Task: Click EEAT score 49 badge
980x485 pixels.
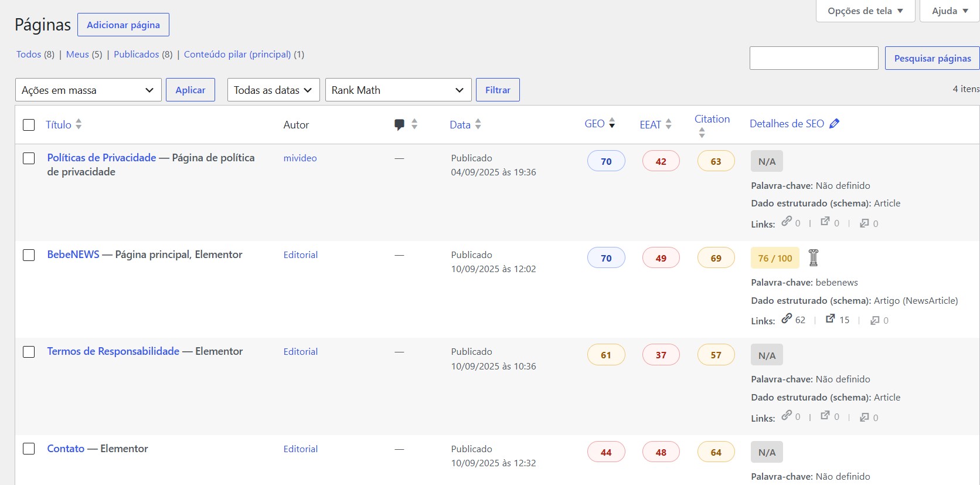Action: [661, 258]
